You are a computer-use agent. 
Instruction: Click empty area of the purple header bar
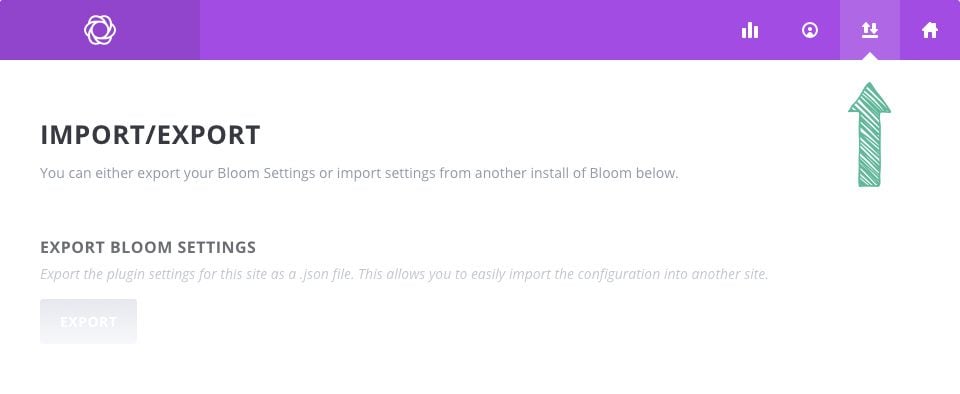465,30
